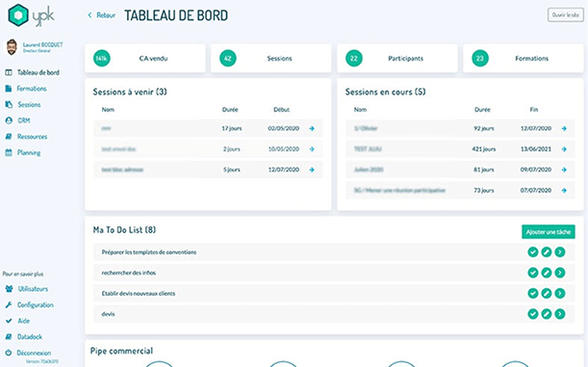588x367 pixels.
Task: Edit 'Etablir devis nouveaux clients' task
Action: 547,294
